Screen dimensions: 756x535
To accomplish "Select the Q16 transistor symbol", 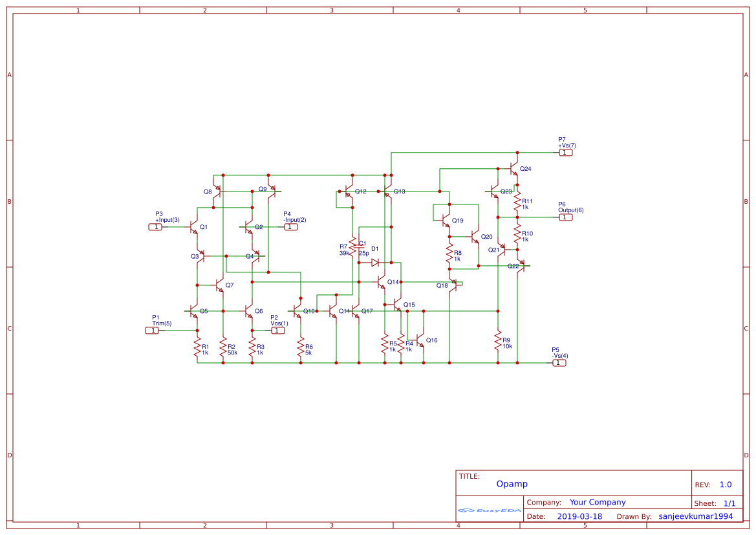I will click(x=420, y=340).
